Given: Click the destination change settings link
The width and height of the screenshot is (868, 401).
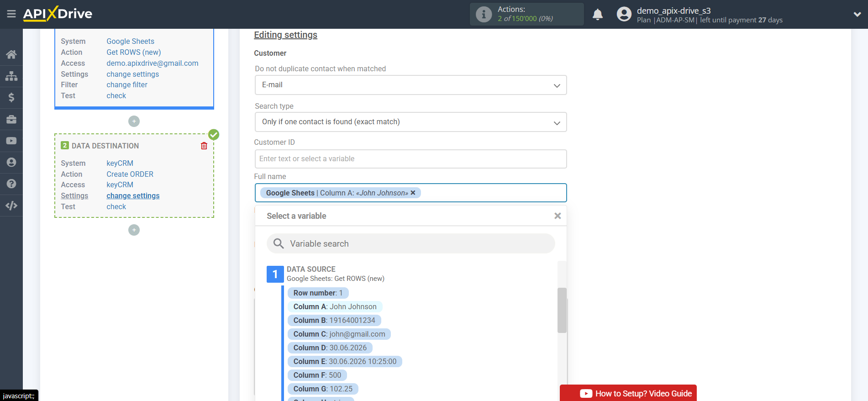Looking at the screenshot, I should point(133,195).
